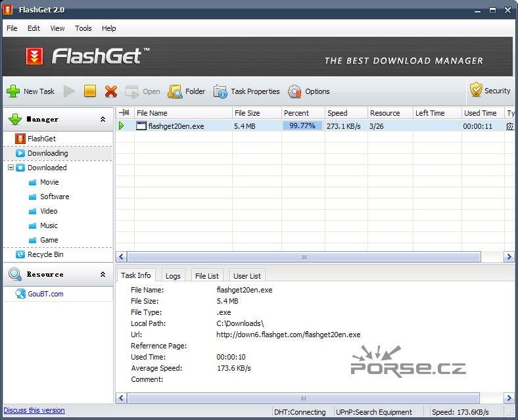Click the task list horizontal scrollbar thumb

[x=304, y=256]
